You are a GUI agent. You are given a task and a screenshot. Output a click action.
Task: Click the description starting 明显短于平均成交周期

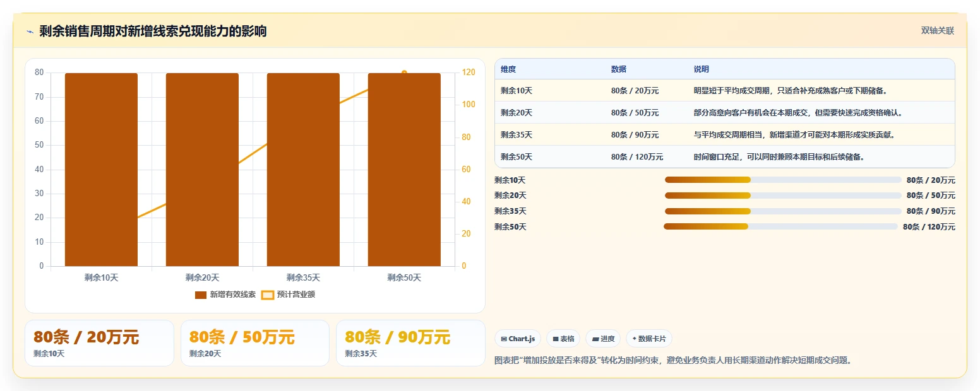(x=791, y=91)
